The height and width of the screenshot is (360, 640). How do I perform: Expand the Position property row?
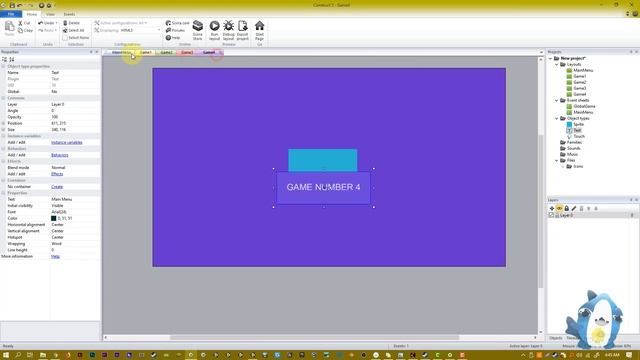[x=4, y=123]
